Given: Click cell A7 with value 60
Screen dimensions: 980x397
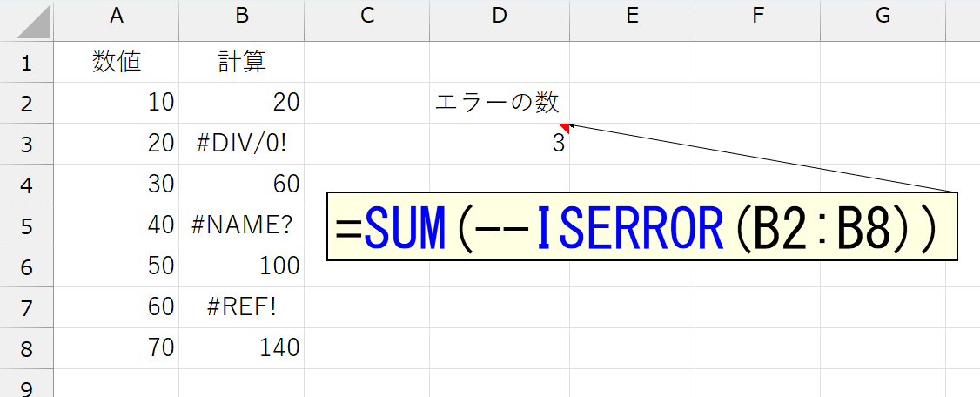Looking at the screenshot, I should [117, 307].
